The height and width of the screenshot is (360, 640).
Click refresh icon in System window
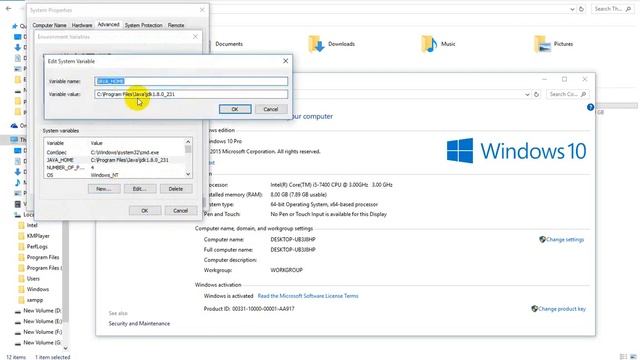click(x=536, y=94)
